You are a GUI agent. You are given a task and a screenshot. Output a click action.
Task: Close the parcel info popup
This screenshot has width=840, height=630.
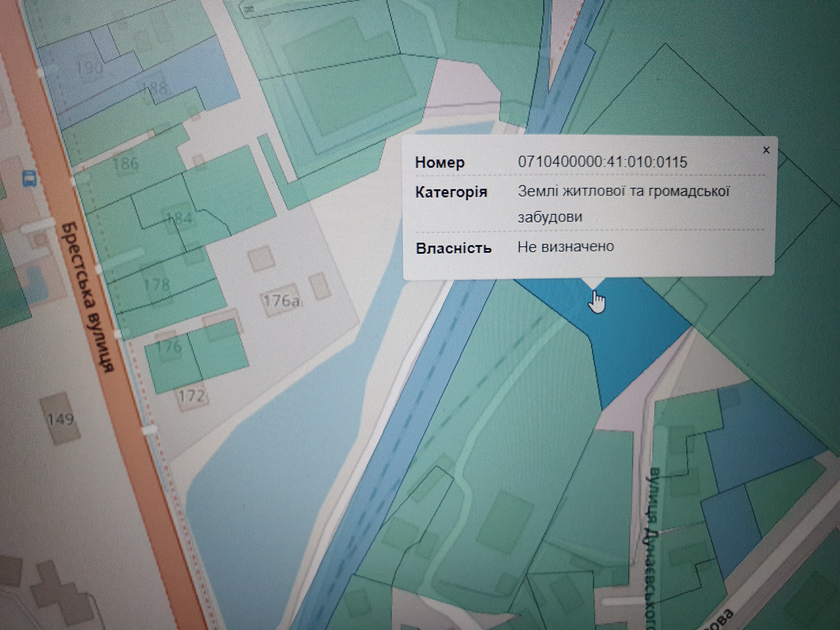pos(766,150)
